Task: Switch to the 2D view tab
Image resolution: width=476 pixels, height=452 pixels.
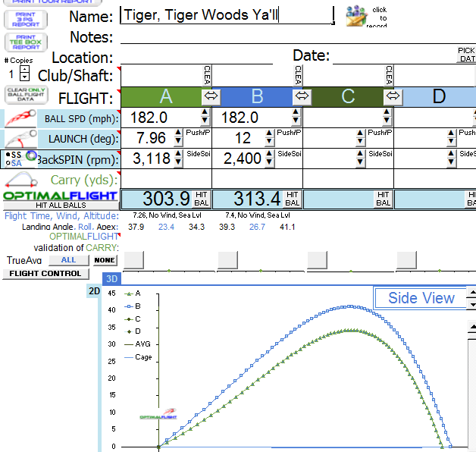Action: (x=94, y=291)
